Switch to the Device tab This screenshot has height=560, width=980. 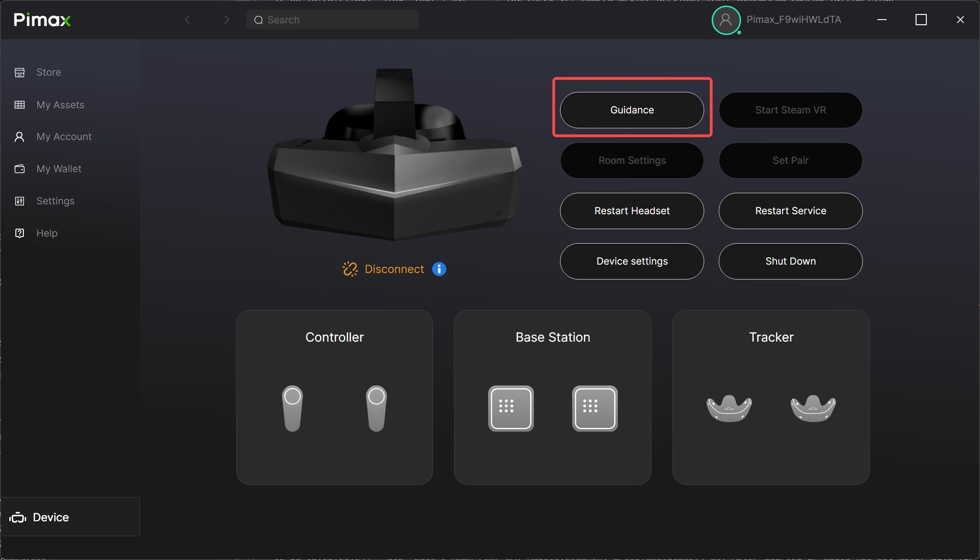[51, 517]
